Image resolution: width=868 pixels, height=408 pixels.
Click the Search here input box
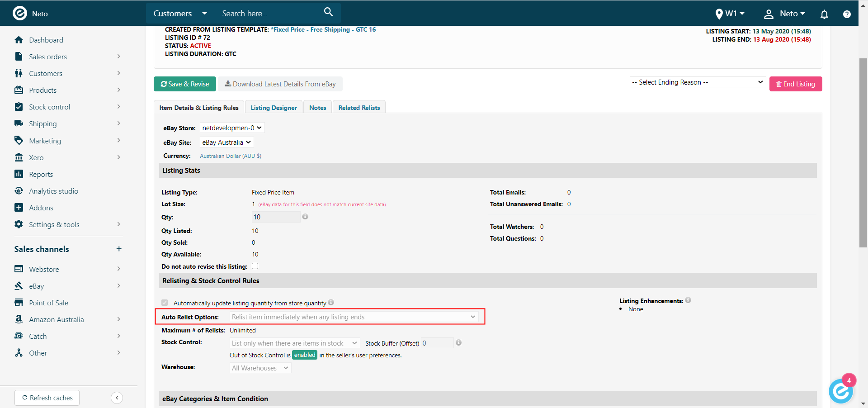(270, 14)
